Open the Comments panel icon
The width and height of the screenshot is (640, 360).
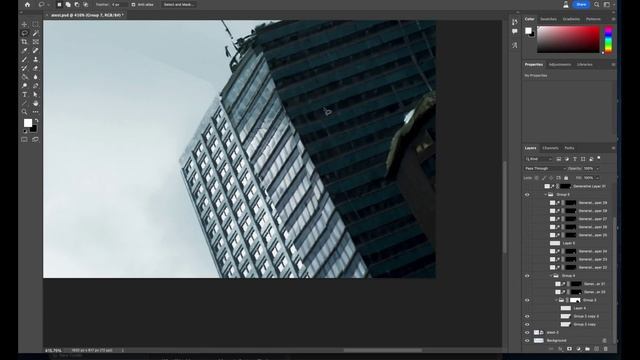click(x=515, y=31)
